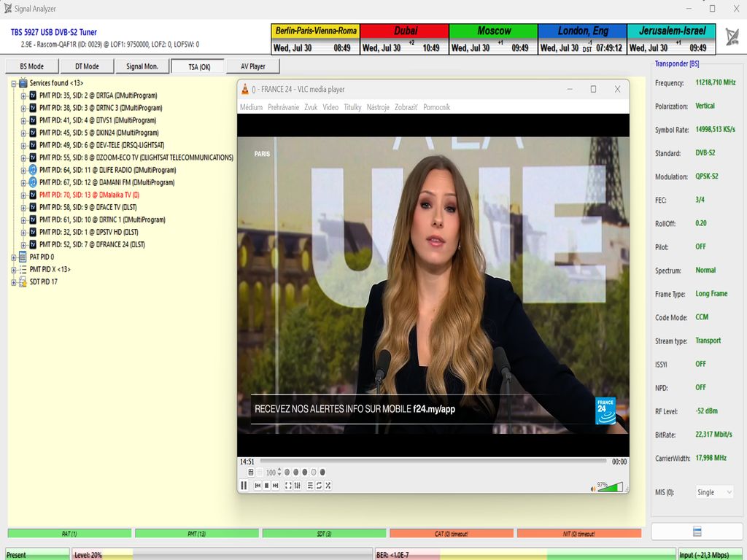Open the AV Player tab
This screenshot has height=560, width=747.
[252, 66]
